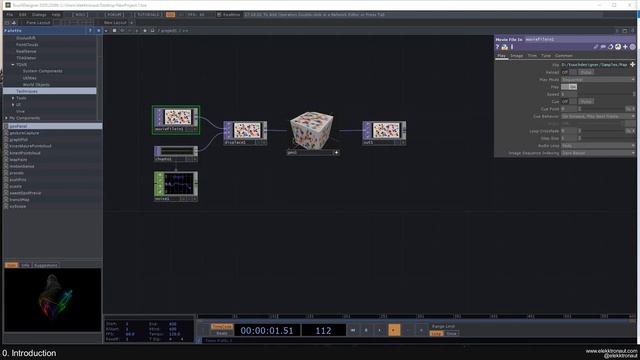Screen dimensions: 640x360
Task: Add a new layout with the plus icon
Action: (x=131, y=23)
